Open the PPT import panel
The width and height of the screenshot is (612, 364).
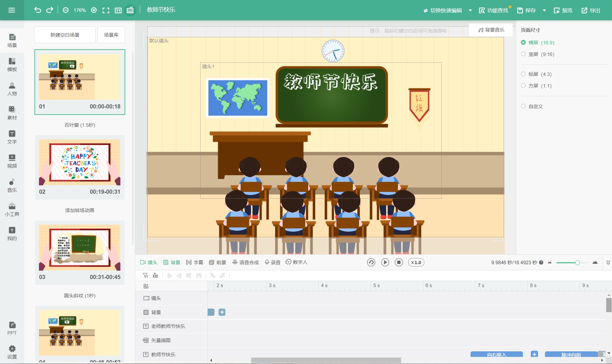point(12,328)
